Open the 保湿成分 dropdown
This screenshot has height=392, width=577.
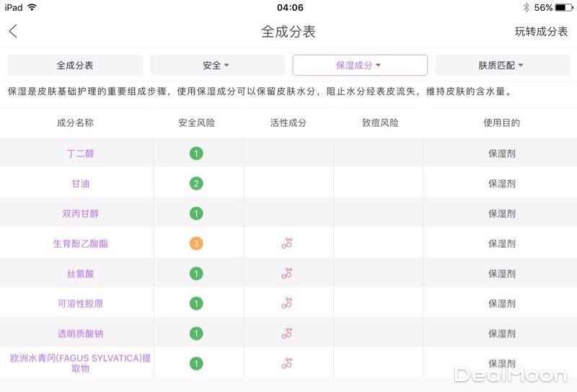coord(359,66)
